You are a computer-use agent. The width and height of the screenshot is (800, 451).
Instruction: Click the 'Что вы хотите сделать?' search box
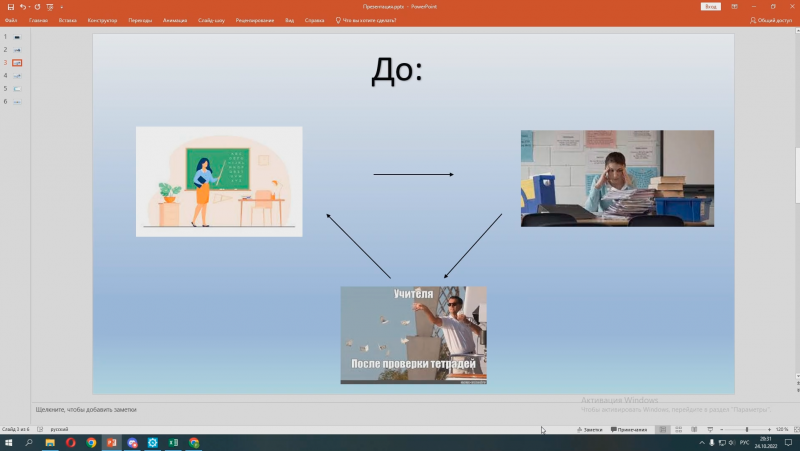(x=366, y=20)
